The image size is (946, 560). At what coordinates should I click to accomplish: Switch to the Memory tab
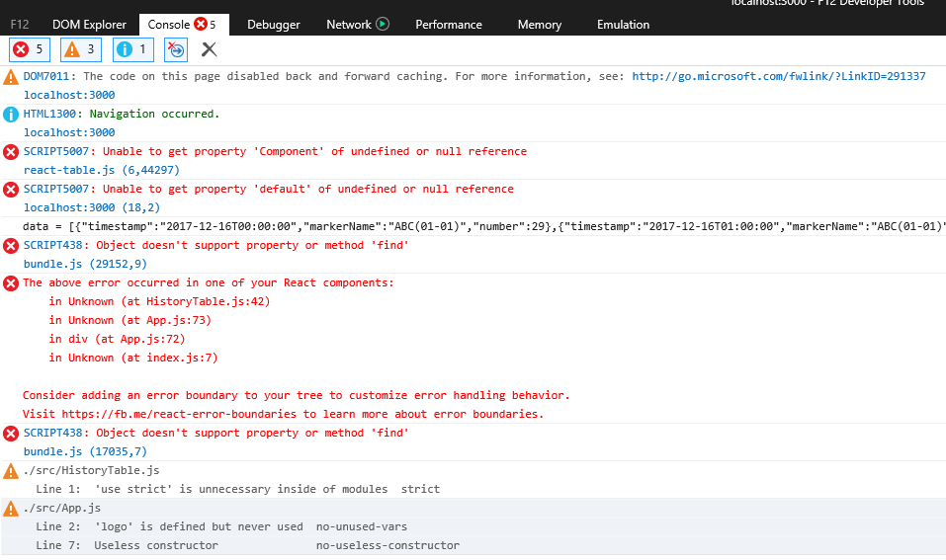pyautogui.click(x=540, y=25)
